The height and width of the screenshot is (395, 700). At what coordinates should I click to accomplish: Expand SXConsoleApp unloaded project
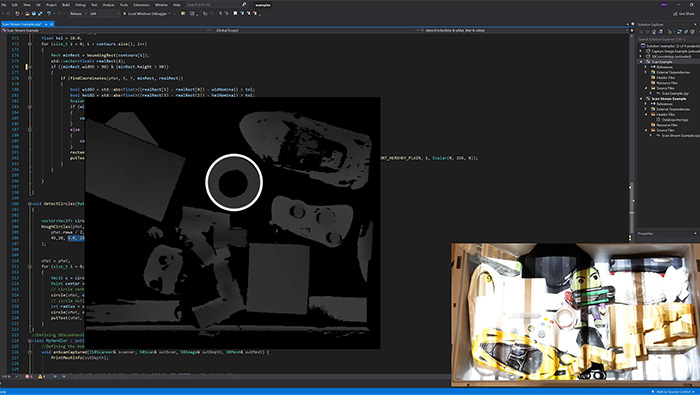(641, 57)
